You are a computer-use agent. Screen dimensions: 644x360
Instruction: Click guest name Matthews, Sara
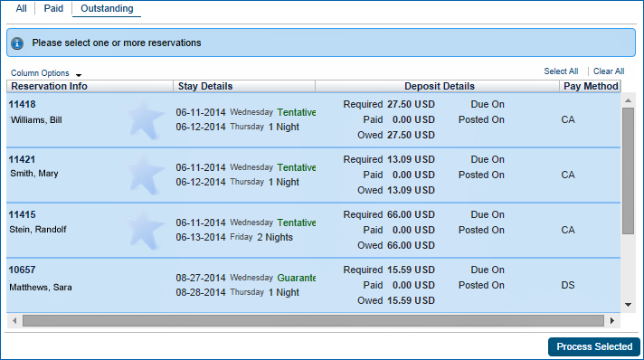41,288
